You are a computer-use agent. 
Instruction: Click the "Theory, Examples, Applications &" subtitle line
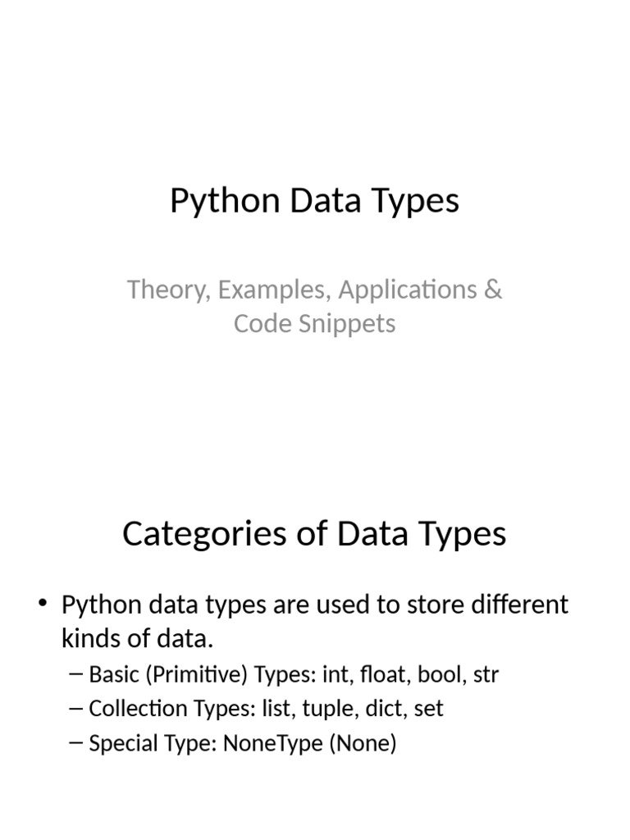pyautogui.click(x=314, y=290)
